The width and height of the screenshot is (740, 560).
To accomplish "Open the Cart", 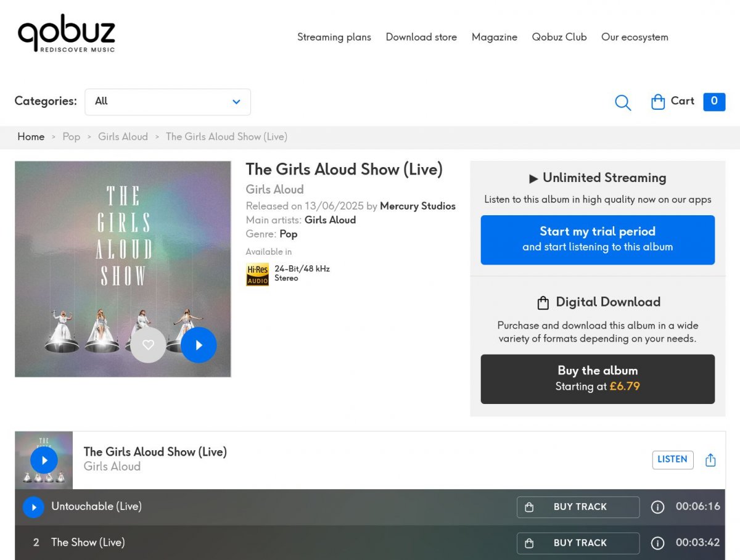I will click(673, 101).
